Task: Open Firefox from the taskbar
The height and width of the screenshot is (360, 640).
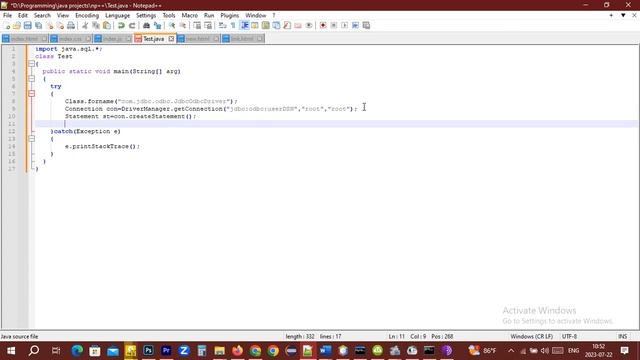Action: (237, 351)
